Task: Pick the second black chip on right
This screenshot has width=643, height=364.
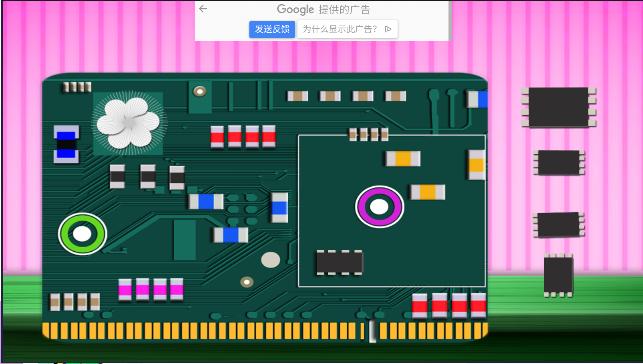Action: point(559,163)
